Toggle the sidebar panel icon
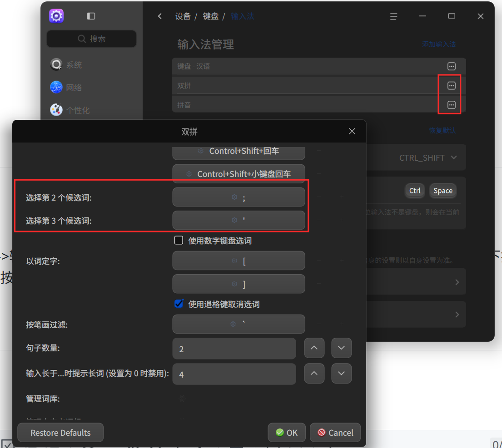 [91, 16]
